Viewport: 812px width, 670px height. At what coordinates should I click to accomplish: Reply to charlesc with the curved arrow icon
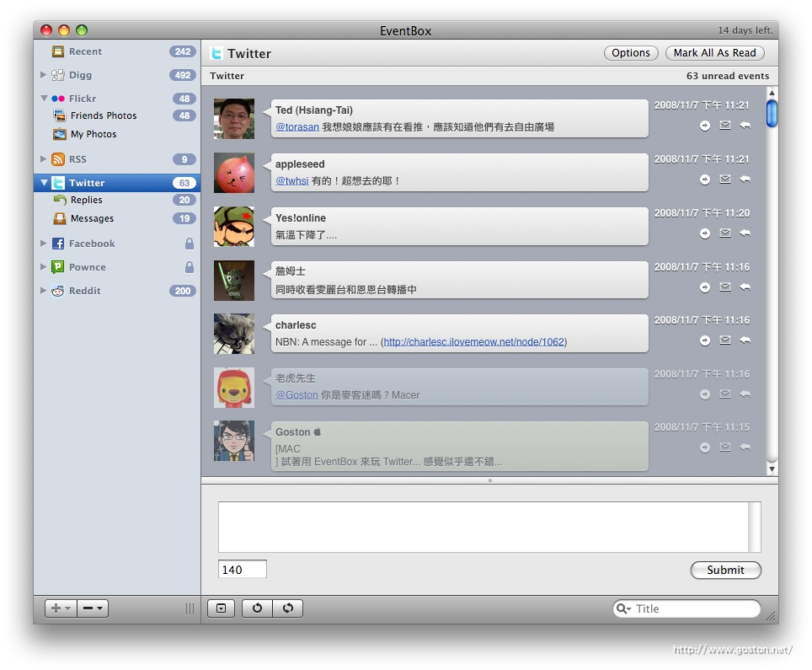click(745, 340)
